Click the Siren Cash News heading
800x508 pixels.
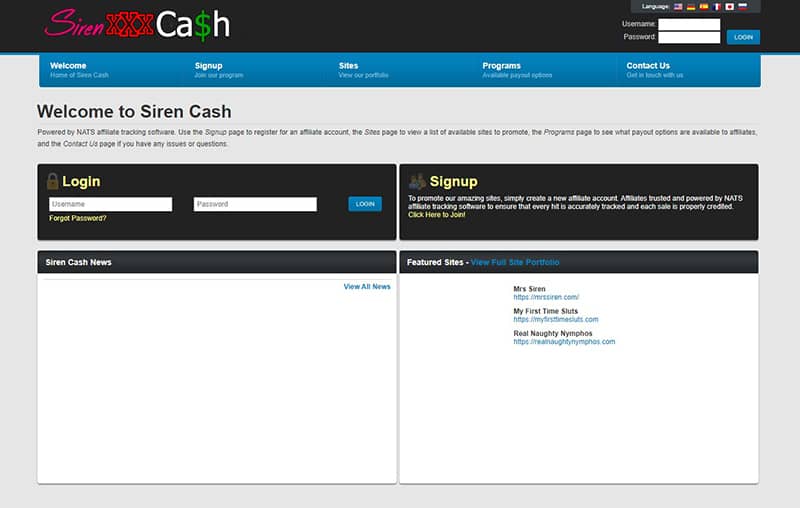pyautogui.click(x=79, y=262)
